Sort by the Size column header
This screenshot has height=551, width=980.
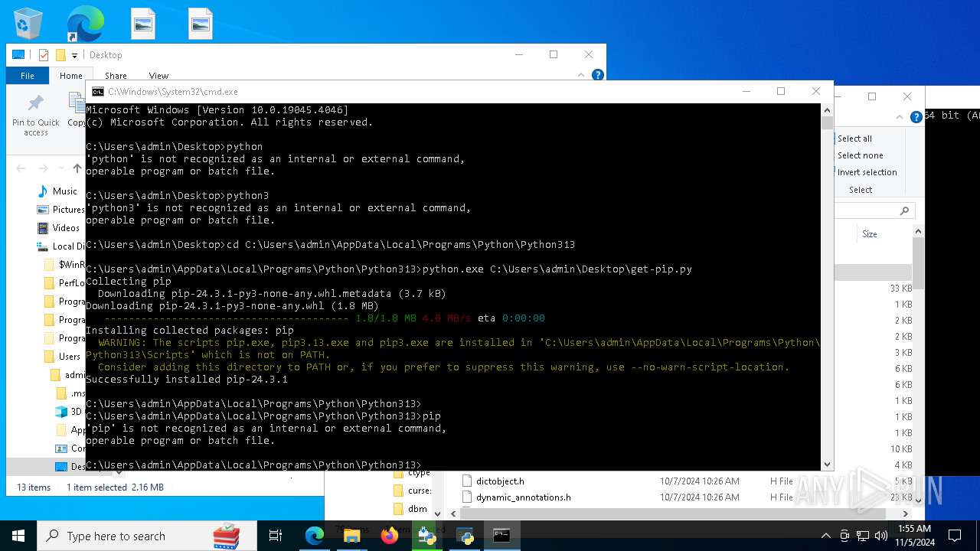point(870,234)
